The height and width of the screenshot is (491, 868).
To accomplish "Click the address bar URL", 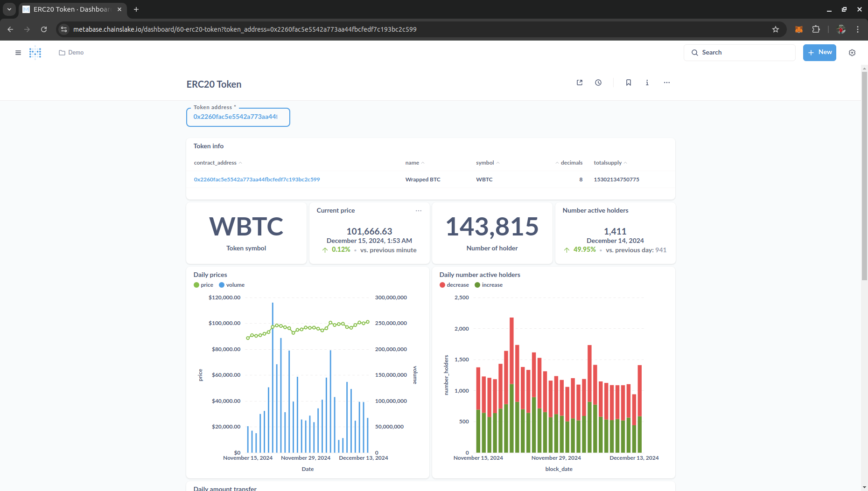I will pos(245,29).
